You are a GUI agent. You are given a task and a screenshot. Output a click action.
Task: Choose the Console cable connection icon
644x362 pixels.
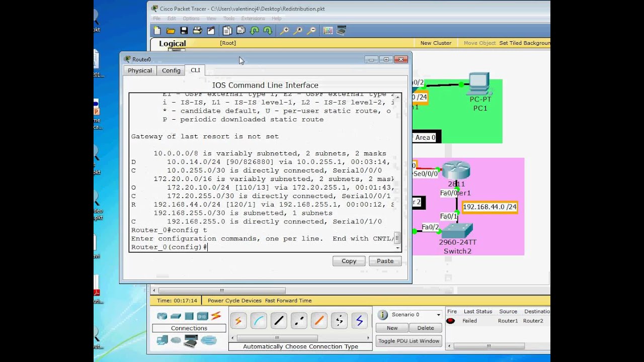point(259,320)
